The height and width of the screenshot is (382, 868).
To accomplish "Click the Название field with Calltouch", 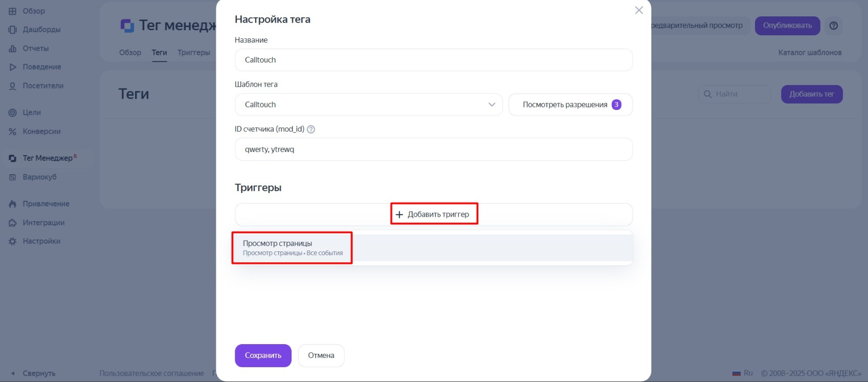I will (434, 60).
